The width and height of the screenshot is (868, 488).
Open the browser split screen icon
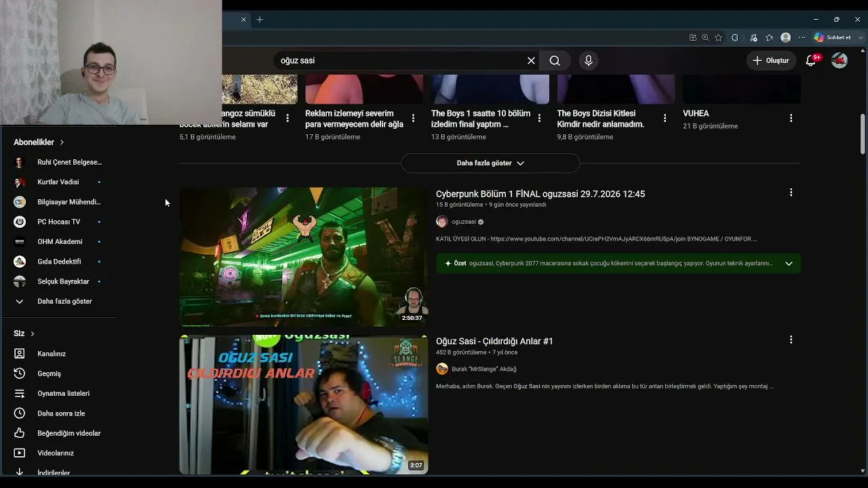[x=692, y=38]
